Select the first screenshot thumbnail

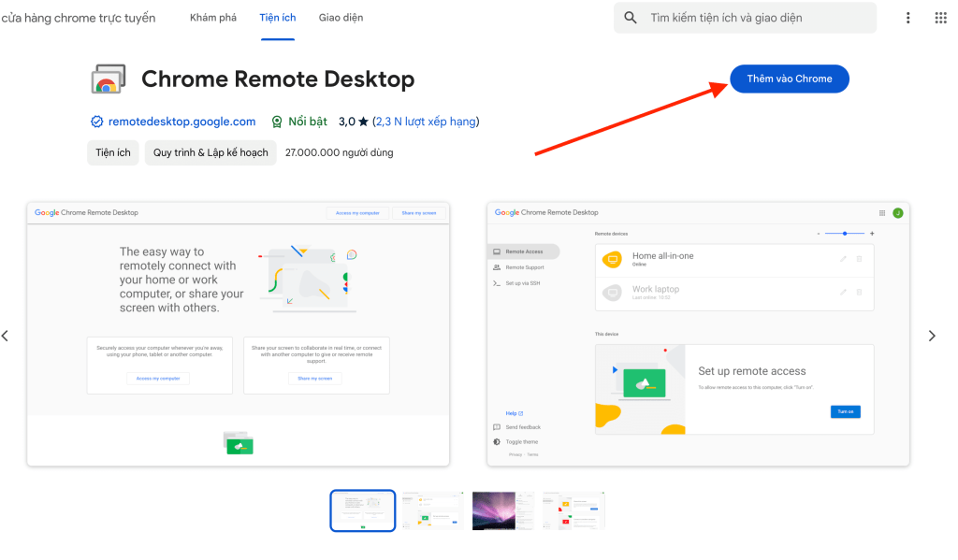click(363, 510)
